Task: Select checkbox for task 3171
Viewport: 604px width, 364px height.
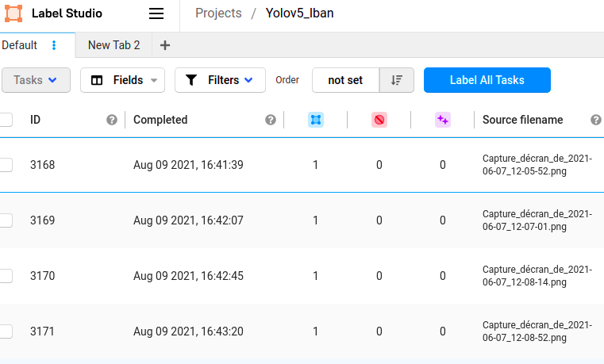Action: 6,331
